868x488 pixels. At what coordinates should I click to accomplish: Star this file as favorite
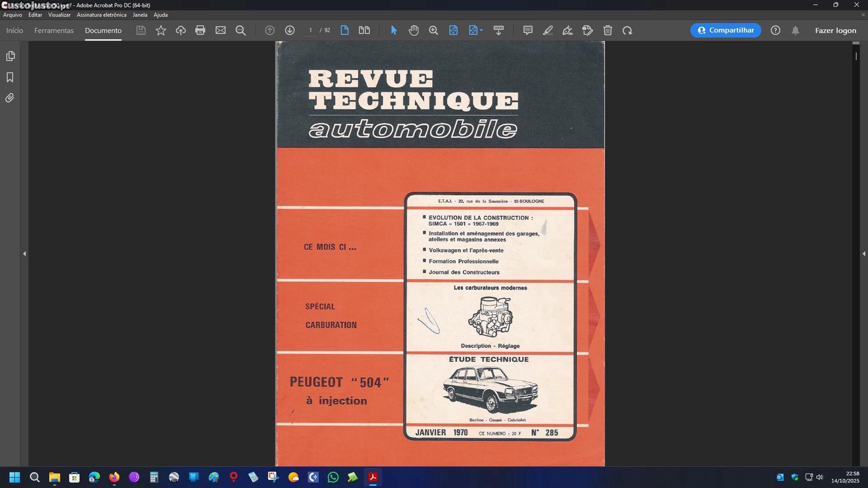[161, 30]
